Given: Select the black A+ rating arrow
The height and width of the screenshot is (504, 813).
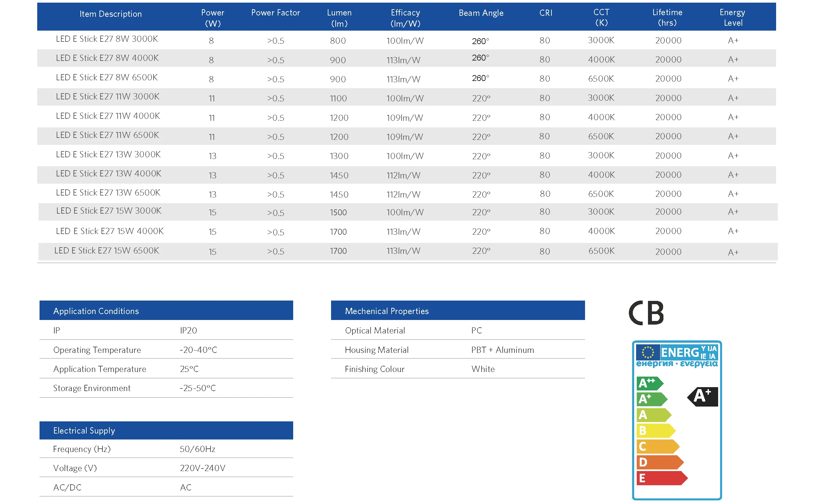Looking at the screenshot, I should click(702, 396).
